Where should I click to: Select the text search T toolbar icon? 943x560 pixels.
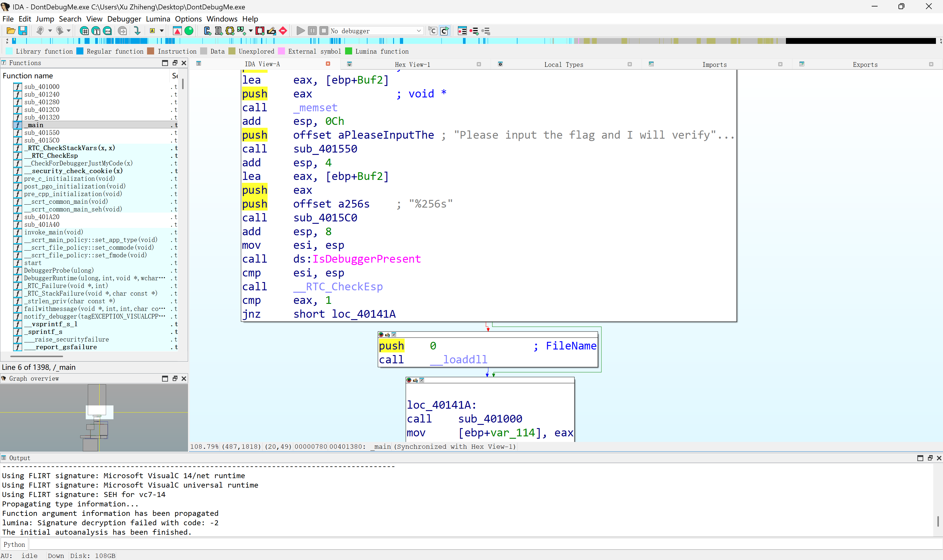(x=96, y=31)
